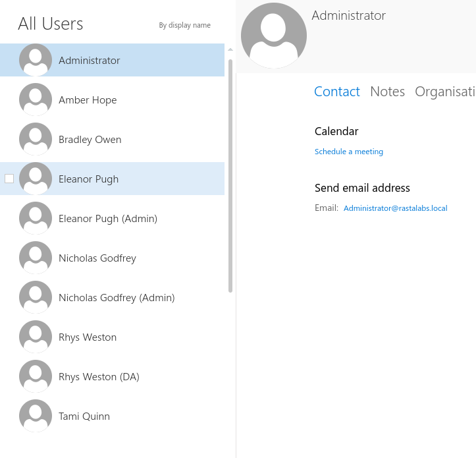This screenshot has height=458, width=476.
Task: Open the Administrator@rastalabs.local email link
Action: [x=395, y=208]
